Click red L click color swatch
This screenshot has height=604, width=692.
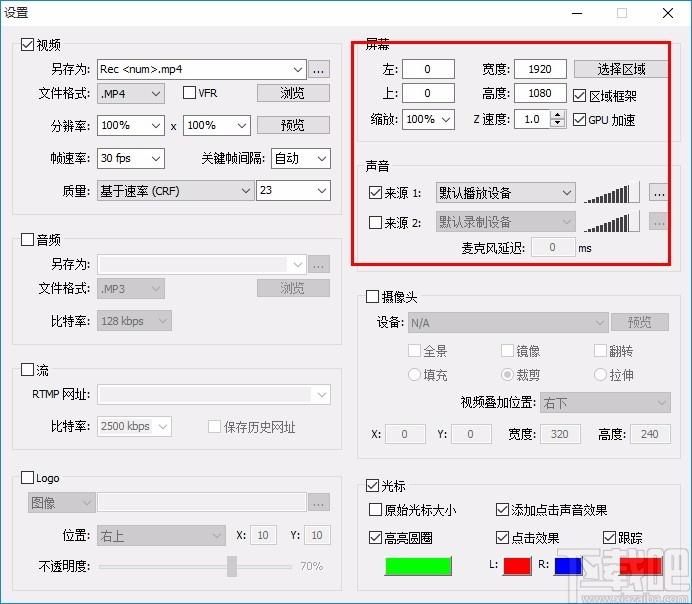517,566
